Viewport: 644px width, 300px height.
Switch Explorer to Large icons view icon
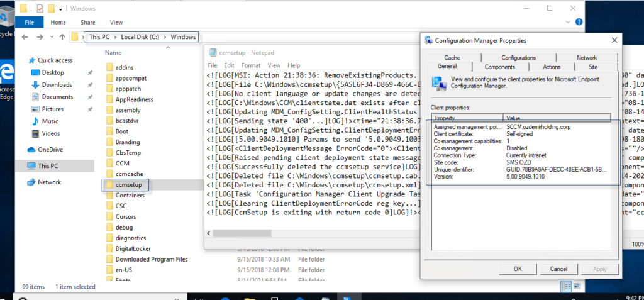577,286
